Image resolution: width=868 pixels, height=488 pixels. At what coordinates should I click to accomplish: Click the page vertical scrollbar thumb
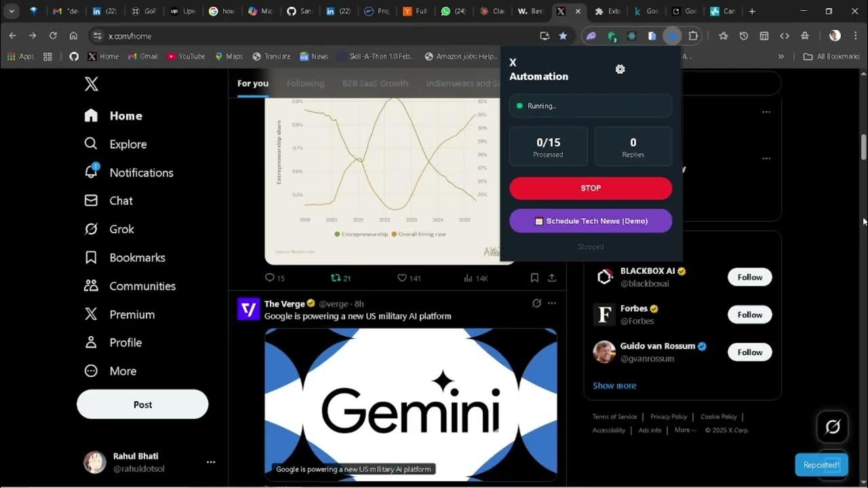pyautogui.click(x=863, y=147)
